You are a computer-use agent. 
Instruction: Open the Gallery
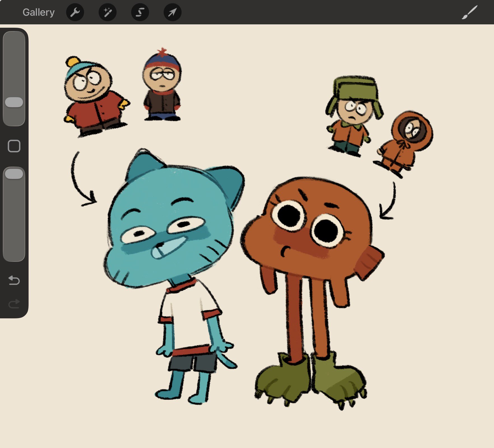tap(38, 12)
